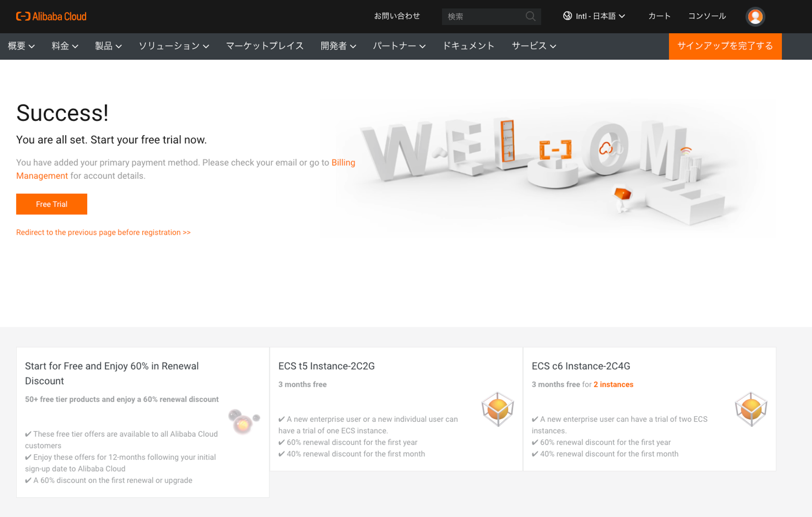This screenshot has height=517, width=812.
Task: Expand the ソリューション menu
Action: [x=174, y=46]
